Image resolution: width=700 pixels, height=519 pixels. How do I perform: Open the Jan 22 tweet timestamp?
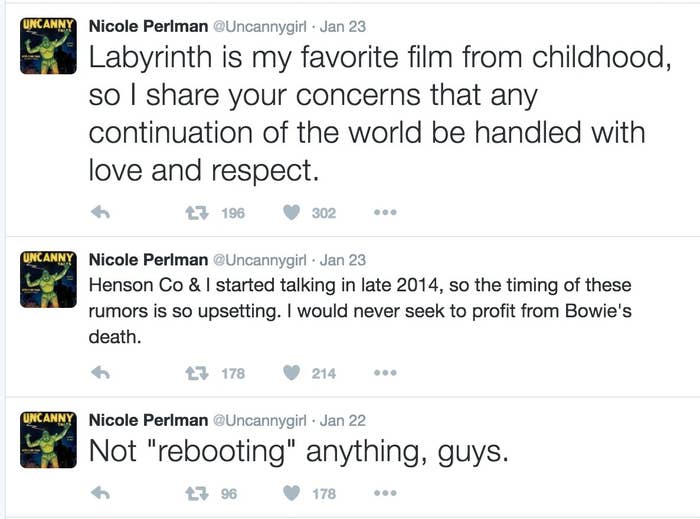point(343,420)
